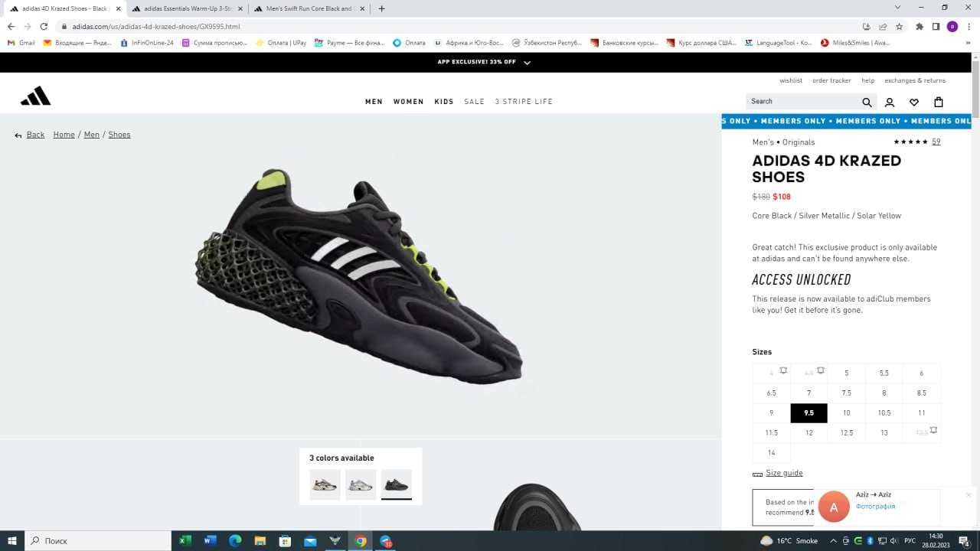Click browser back arrow
This screenshot has width=980, height=551.
(x=11, y=26)
